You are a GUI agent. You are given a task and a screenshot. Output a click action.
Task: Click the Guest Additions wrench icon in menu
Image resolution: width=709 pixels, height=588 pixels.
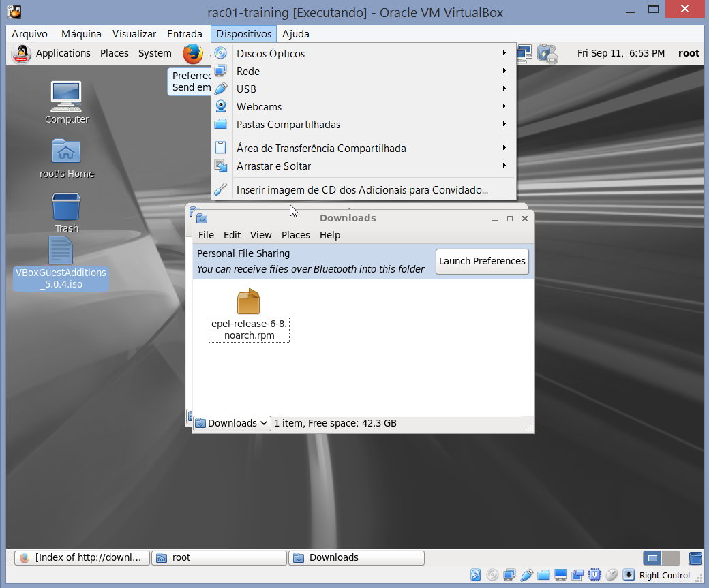tap(221, 189)
